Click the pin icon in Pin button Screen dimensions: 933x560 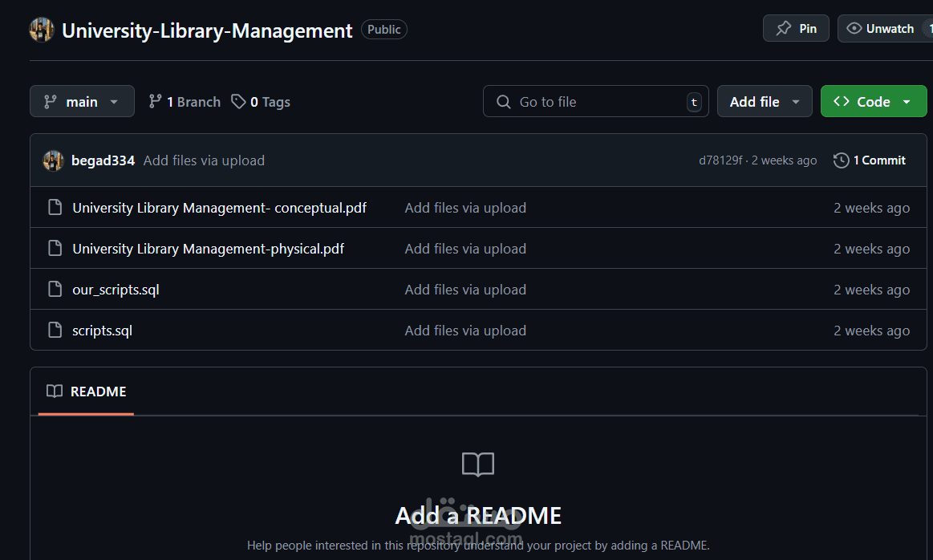(x=784, y=28)
